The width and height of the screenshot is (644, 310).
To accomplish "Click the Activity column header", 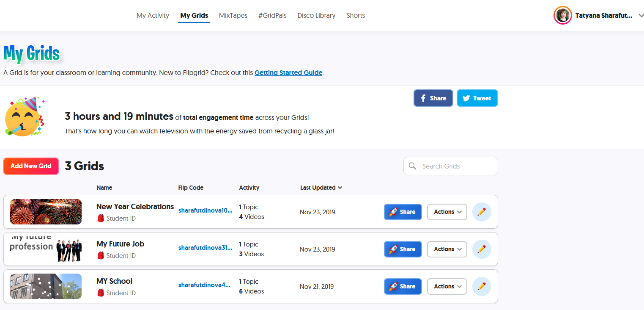I will [249, 188].
